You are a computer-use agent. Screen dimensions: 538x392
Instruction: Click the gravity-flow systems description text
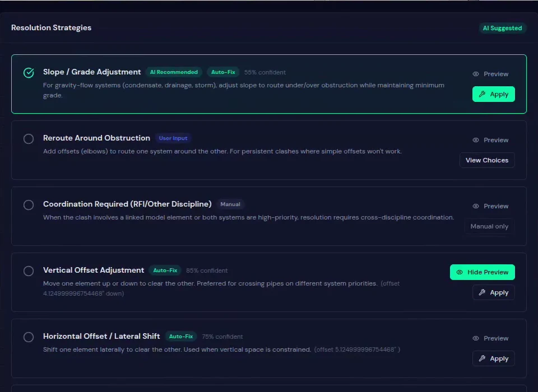tap(244, 90)
